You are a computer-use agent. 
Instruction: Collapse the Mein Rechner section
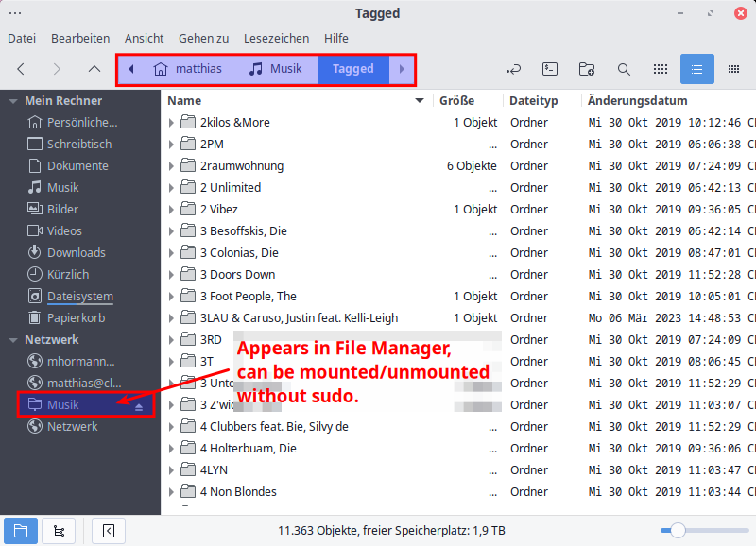[13, 101]
